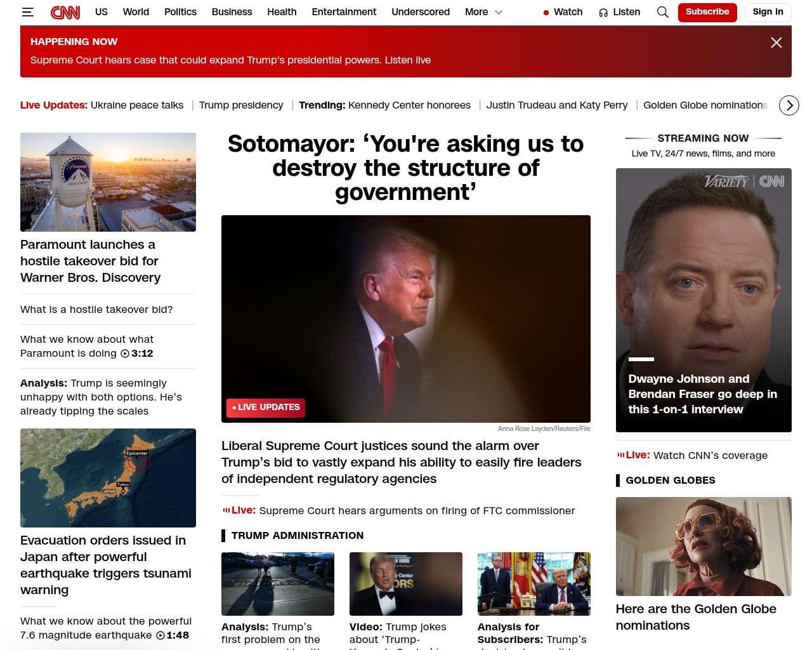The width and height of the screenshot is (812, 650).
Task: Click the Listen headphones icon
Action: 603,13
